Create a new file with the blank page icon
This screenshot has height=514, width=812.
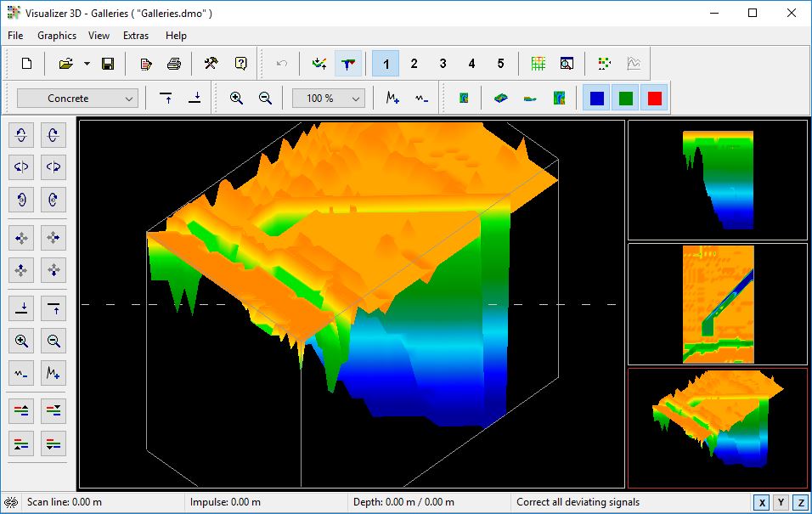pos(26,64)
